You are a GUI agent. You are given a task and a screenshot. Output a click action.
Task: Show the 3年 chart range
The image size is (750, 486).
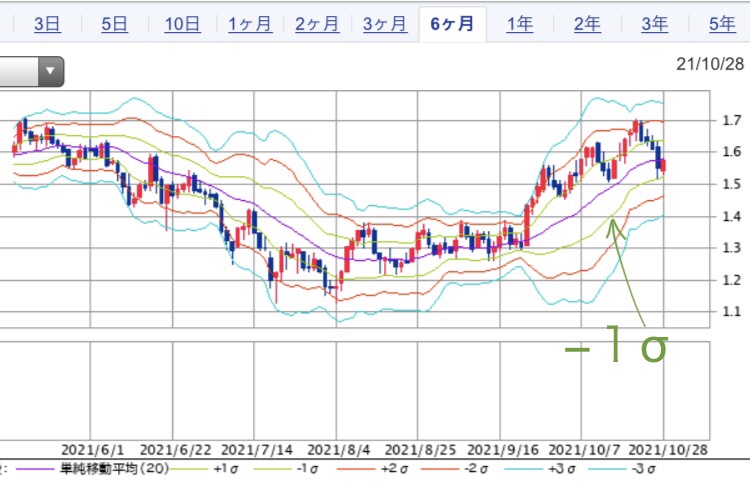pos(654,24)
